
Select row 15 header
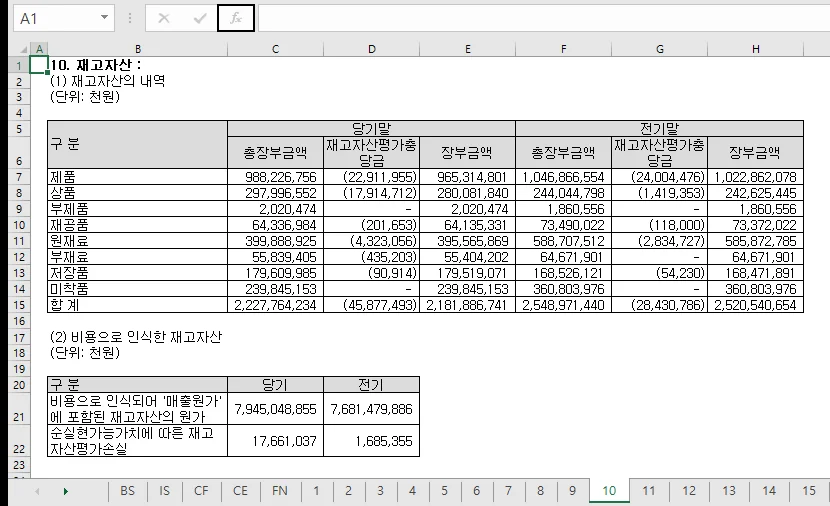19,305
